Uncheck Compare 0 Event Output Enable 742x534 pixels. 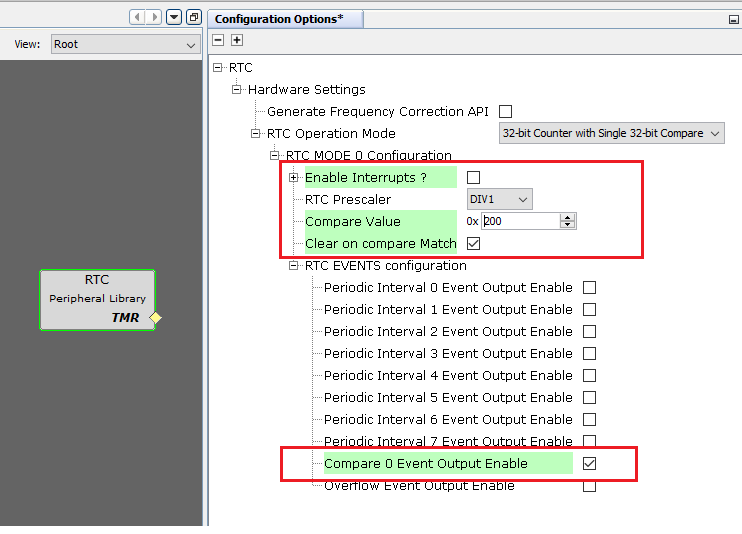click(x=589, y=463)
